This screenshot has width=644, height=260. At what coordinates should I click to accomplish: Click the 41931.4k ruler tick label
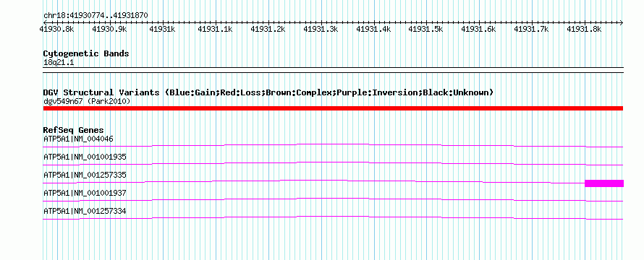tap(373, 29)
